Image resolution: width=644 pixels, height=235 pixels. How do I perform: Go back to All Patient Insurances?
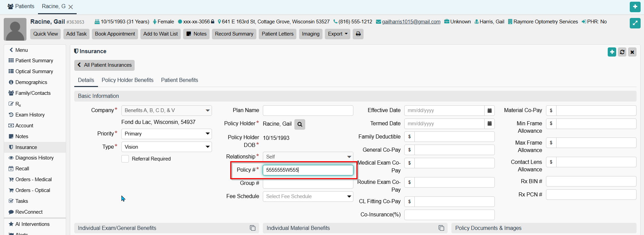point(104,65)
